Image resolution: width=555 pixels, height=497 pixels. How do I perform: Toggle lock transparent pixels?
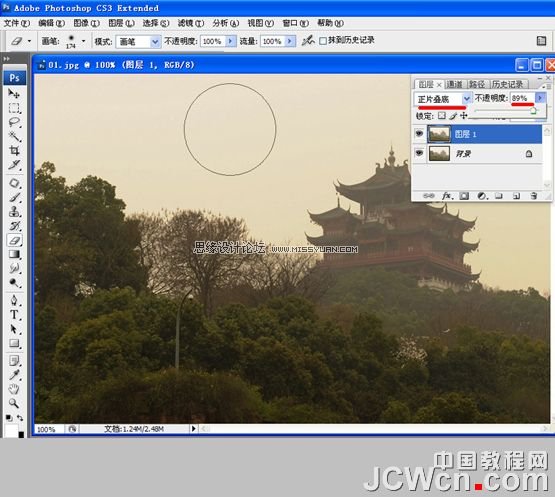click(441, 115)
